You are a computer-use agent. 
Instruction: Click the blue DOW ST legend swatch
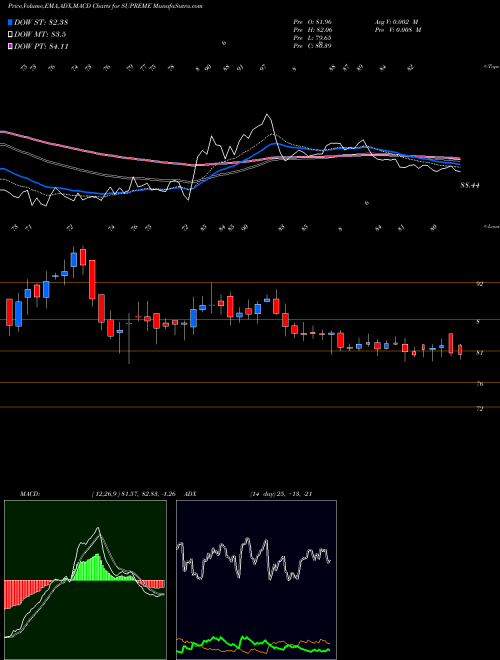click(10, 22)
